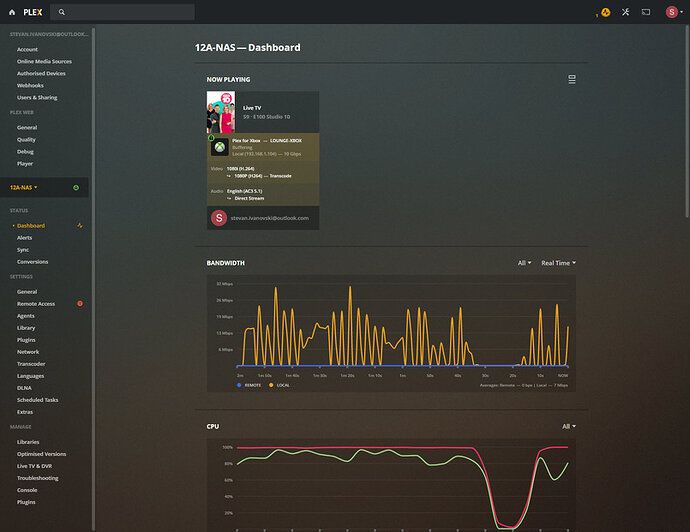Open Troubleshooting page
The image size is (690, 532).
click(37, 478)
